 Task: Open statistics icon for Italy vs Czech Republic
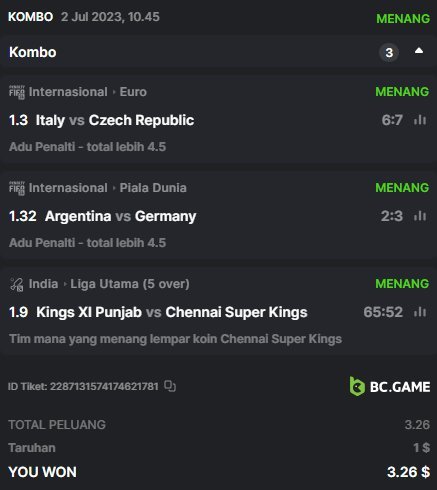coord(420,120)
